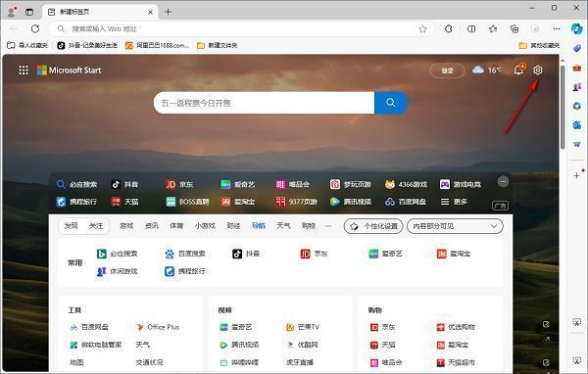Add this page to favorites star icon
The width and height of the screenshot is (588, 374).
422,28
